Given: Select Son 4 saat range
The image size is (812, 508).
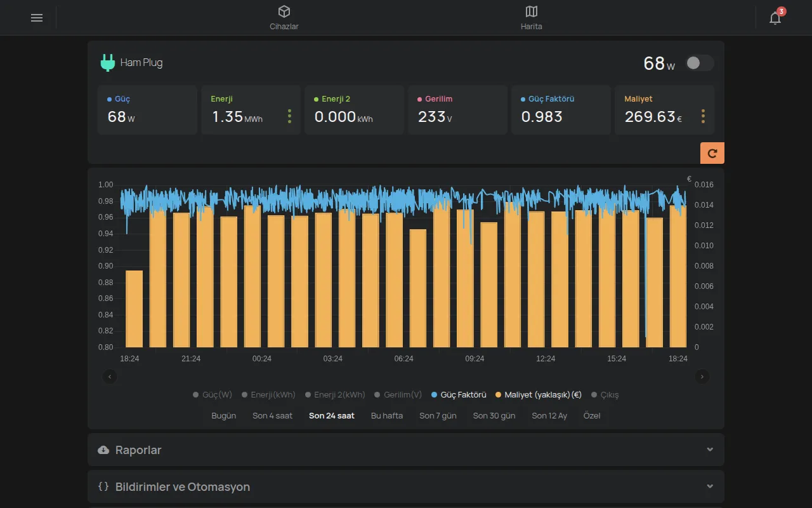Looking at the screenshot, I should coord(273,416).
